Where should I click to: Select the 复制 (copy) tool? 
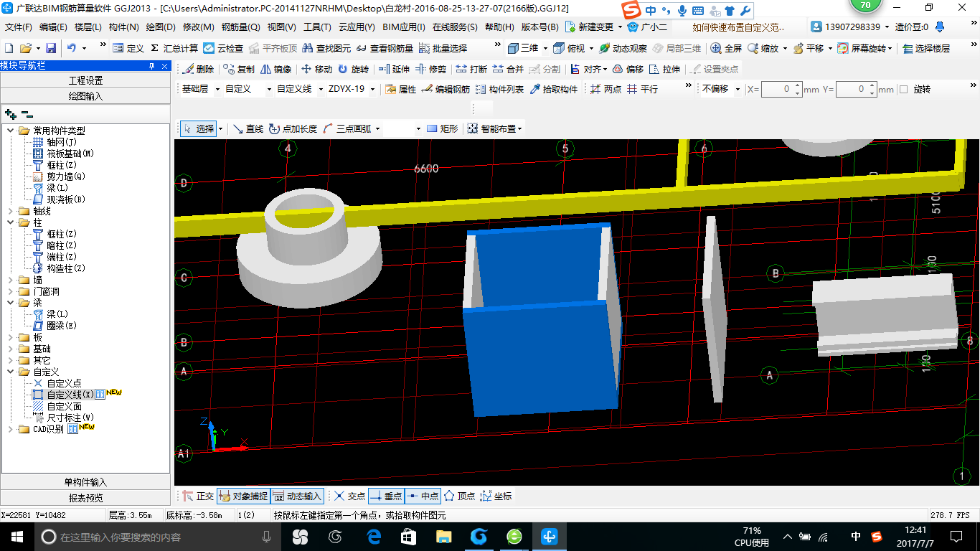click(239, 70)
